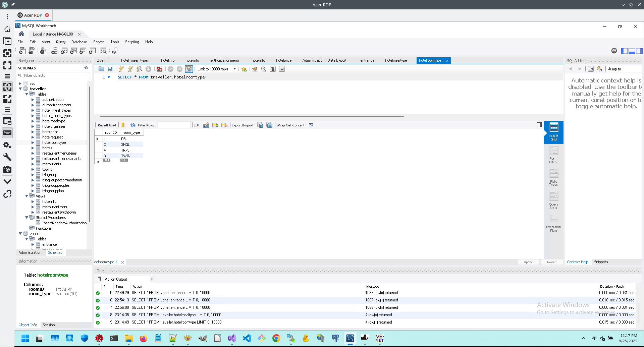Show the Field Types result view
The height and width of the screenshot is (347, 644).
coord(553,178)
